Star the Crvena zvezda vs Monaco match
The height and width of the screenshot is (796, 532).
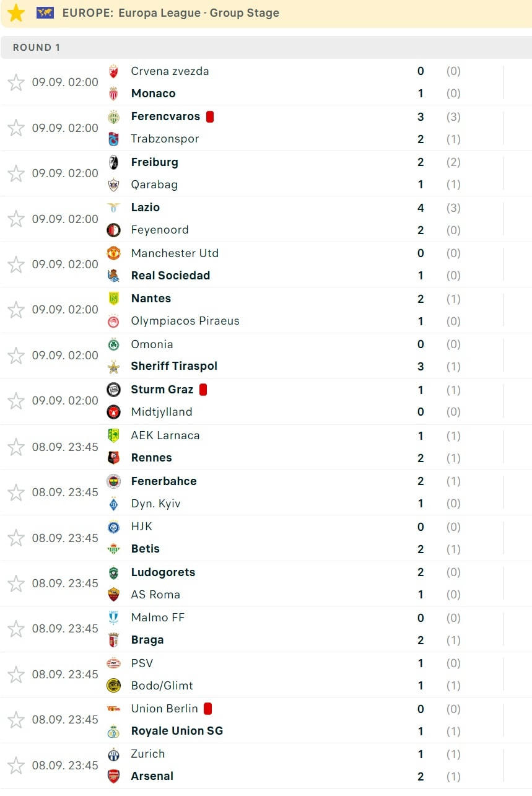[16, 82]
